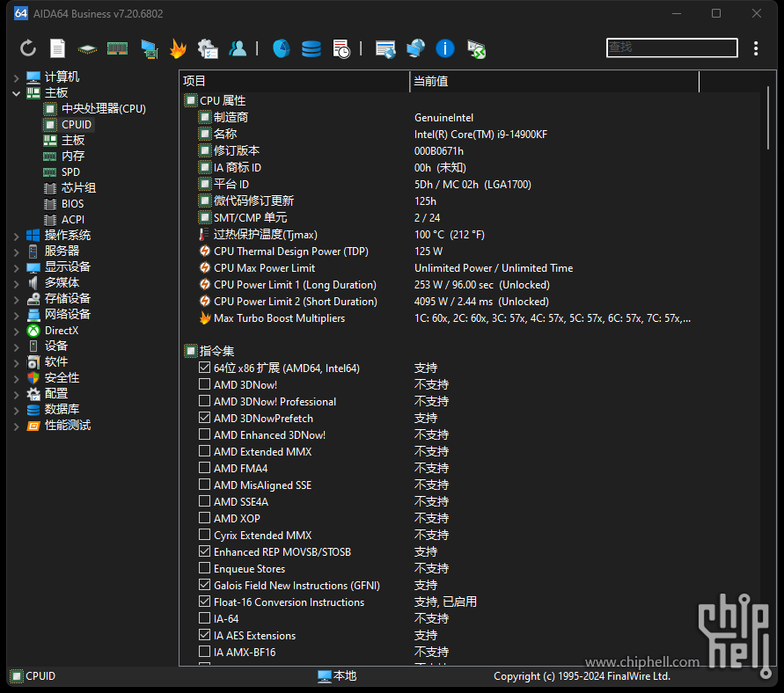
Task: Click the globe with monitors icon
Action: pos(415,48)
